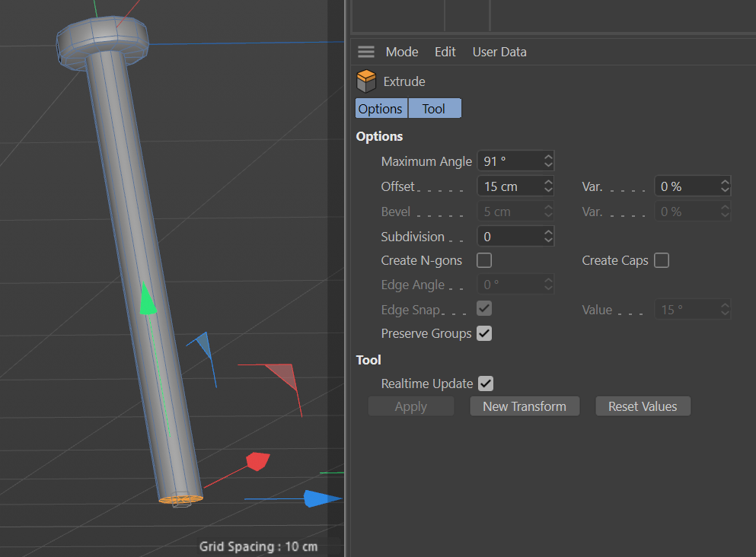Open the User Data menu

[x=499, y=52]
